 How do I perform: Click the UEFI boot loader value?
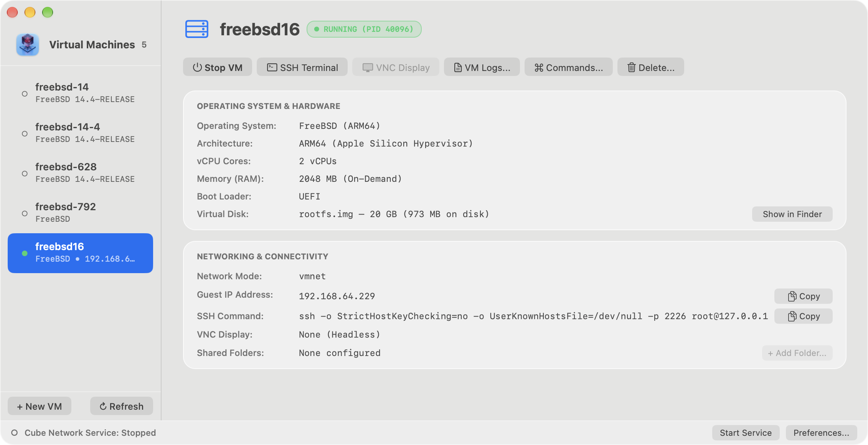coord(309,196)
